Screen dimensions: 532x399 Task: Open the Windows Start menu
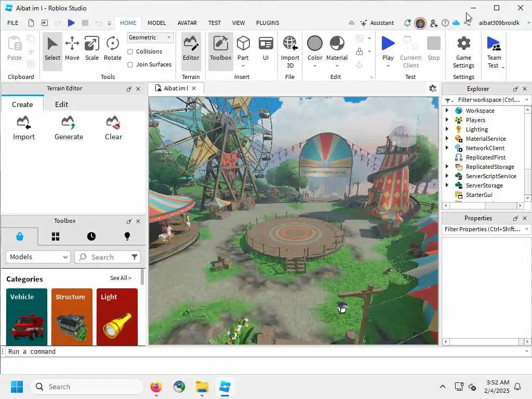point(17,387)
